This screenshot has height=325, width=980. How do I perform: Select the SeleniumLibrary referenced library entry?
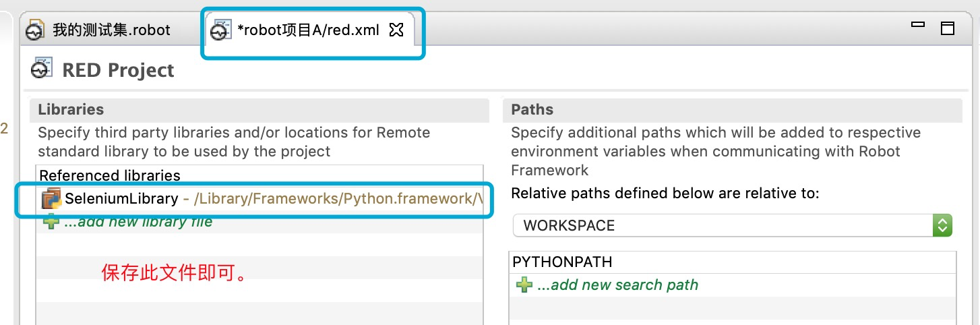[x=121, y=199]
